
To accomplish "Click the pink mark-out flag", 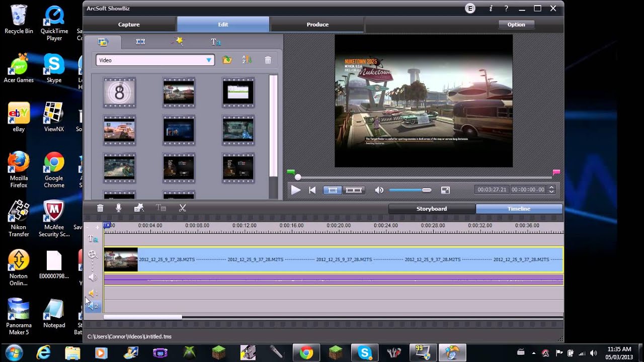I will (x=556, y=172).
